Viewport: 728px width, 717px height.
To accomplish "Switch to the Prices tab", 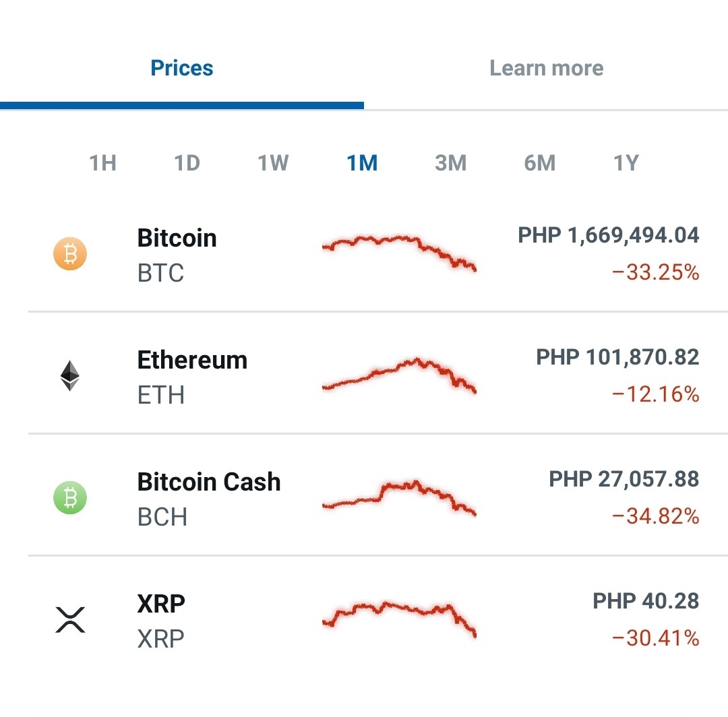I will tap(182, 68).
